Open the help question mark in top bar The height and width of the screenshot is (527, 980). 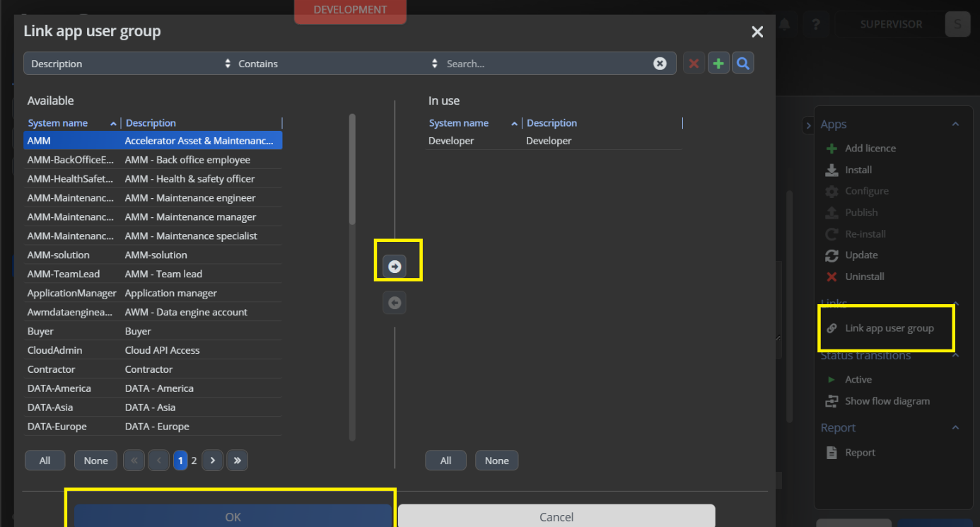click(x=816, y=24)
